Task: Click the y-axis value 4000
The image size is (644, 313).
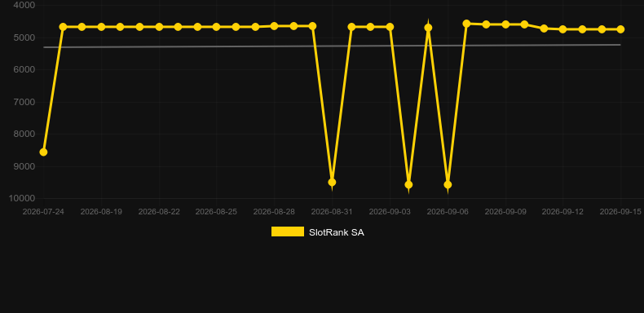Action: (24, 6)
